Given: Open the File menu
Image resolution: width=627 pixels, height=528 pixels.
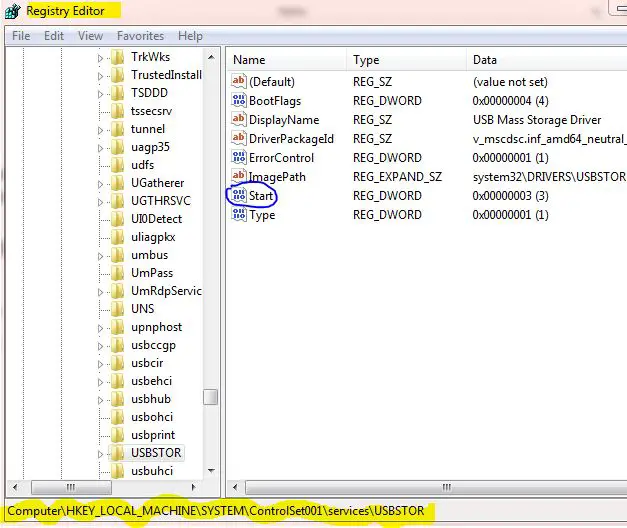Looking at the screenshot, I should pos(21,36).
